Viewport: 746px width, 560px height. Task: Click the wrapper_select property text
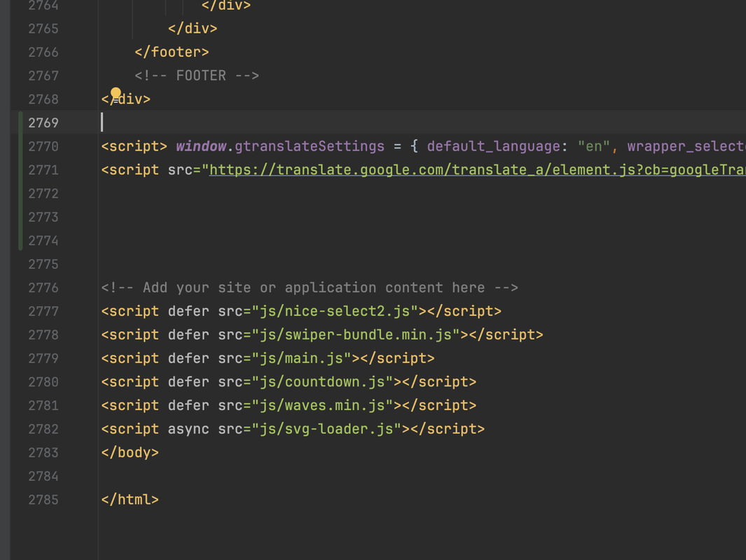686,146
